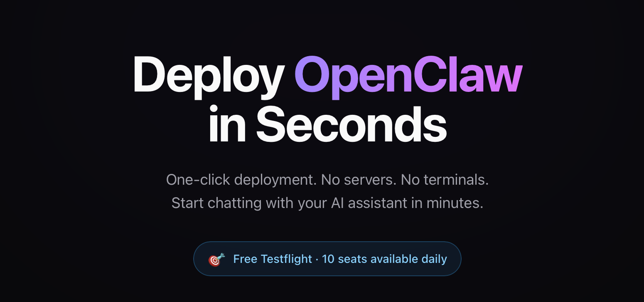Click the word 'Free' beside the dart icon

coord(245,259)
